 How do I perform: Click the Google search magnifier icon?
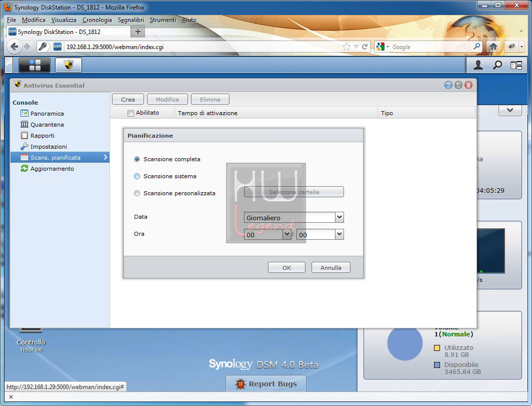476,46
